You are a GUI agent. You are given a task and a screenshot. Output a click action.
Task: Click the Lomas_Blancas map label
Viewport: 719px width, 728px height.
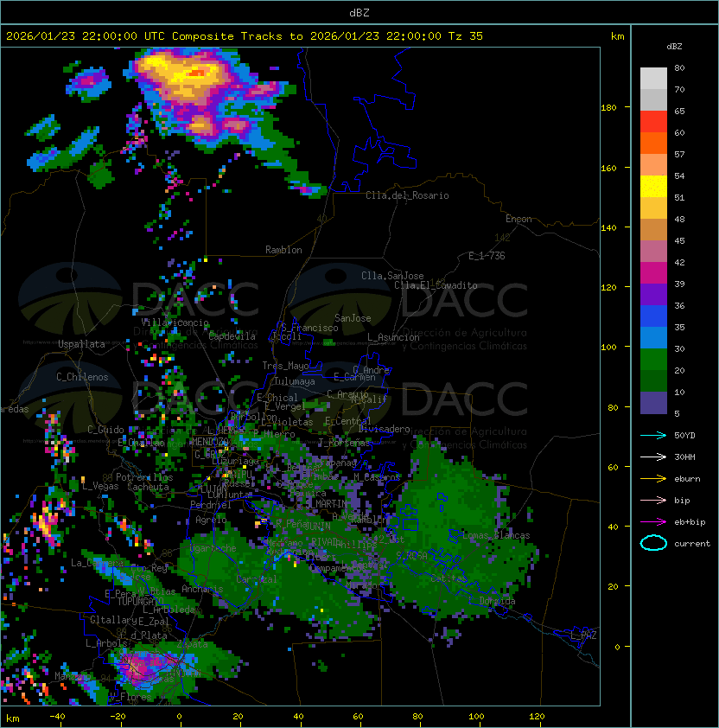pos(496,535)
